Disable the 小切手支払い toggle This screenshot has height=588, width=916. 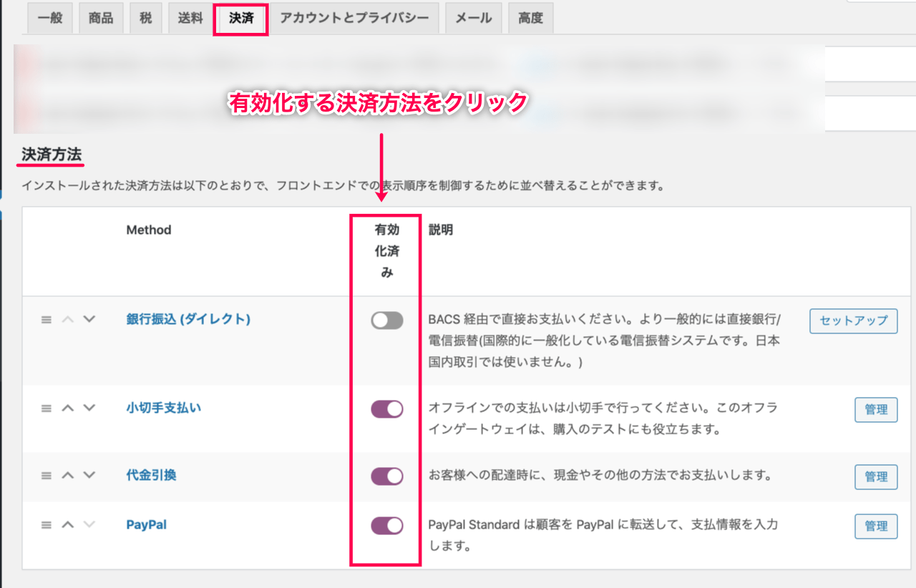386,409
